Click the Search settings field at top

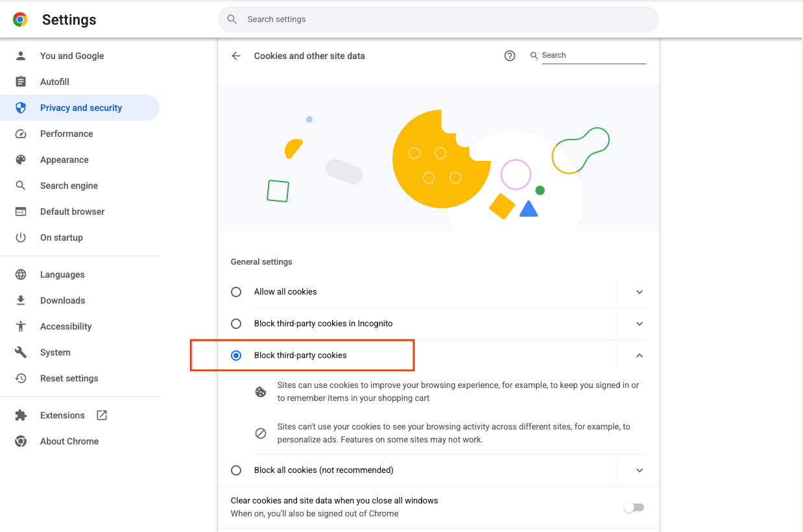pos(438,19)
